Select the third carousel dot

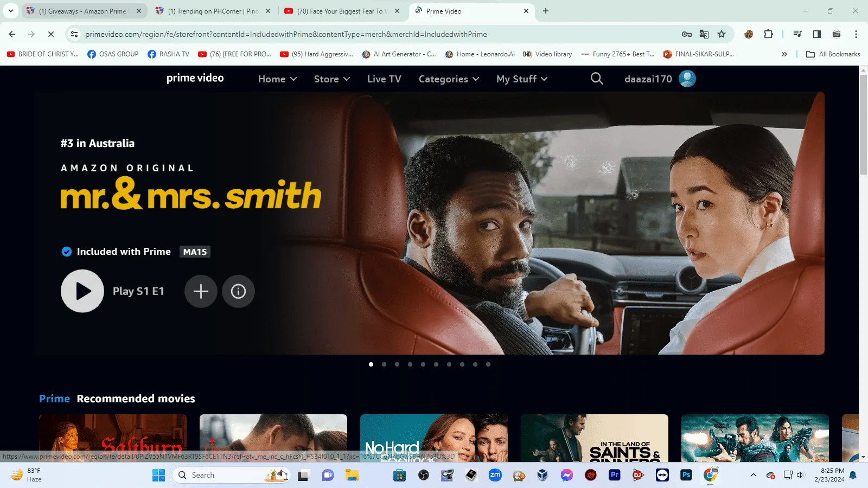pyautogui.click(x=397, y=364)
